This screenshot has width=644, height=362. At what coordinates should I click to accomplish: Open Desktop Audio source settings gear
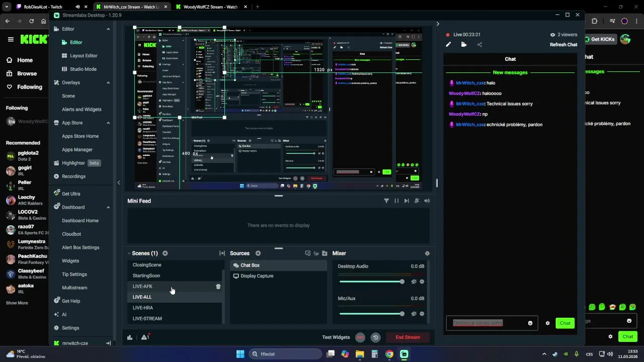(422, 282)
